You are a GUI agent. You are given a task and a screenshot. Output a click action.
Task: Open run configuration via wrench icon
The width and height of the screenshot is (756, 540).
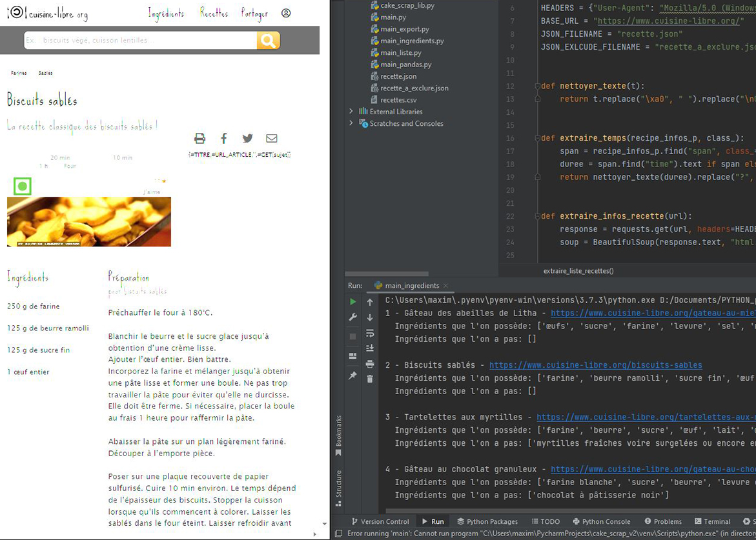pos(352,317)
